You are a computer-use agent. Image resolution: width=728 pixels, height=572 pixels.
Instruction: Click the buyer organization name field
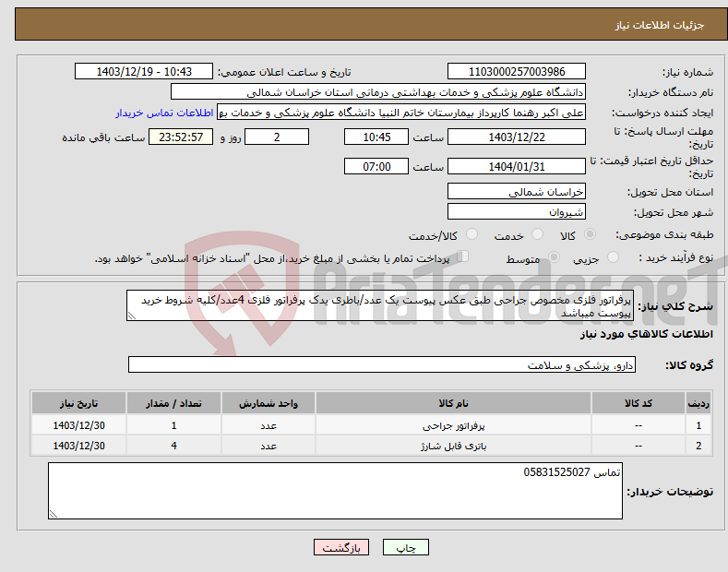[378, 92]
